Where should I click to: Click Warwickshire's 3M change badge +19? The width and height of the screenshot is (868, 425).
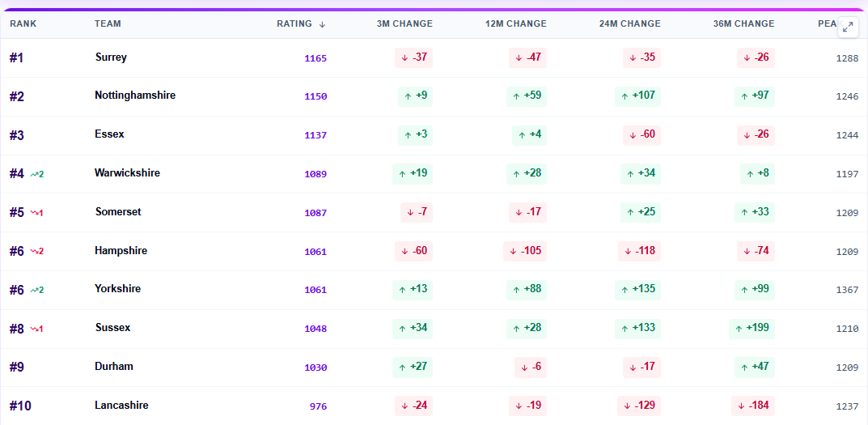(x=413, y=174)
